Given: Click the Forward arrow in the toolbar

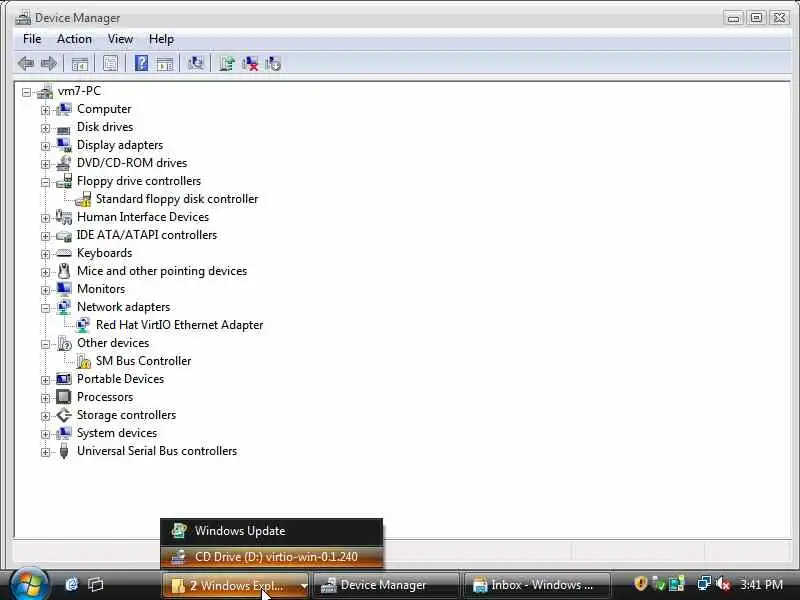Looking at the screenshot, I should (x=48, y=64).
